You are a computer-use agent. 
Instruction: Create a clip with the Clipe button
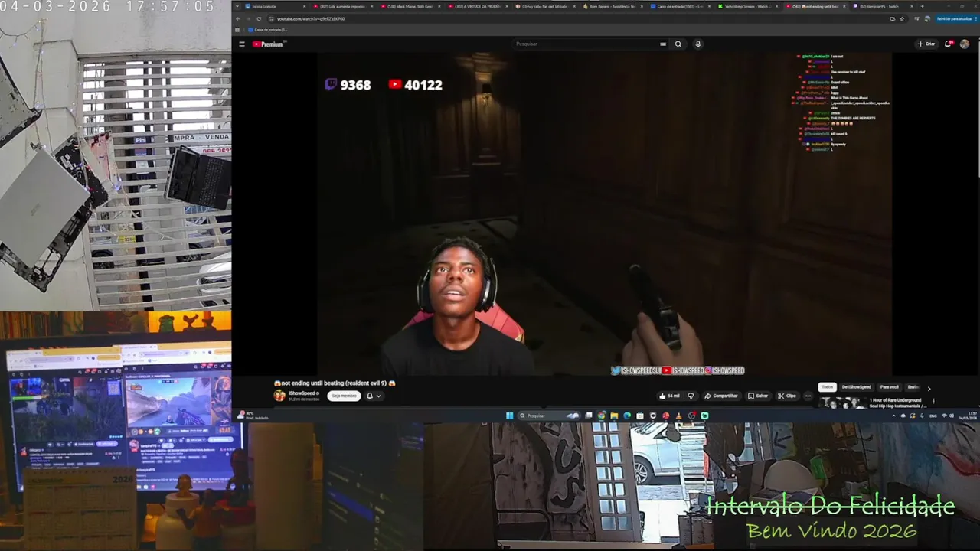pyautogui.click(x=787, y=396)
